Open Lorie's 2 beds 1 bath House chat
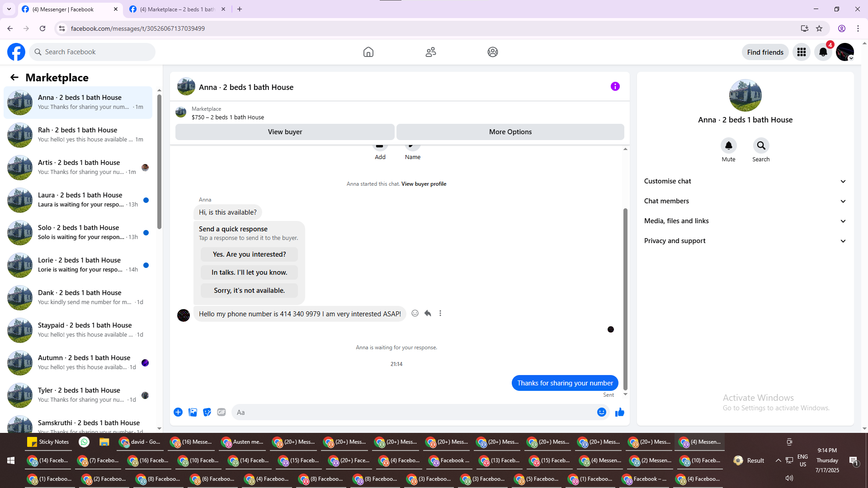This screenshot has height=488, width=868. click(x=78, y=265)
